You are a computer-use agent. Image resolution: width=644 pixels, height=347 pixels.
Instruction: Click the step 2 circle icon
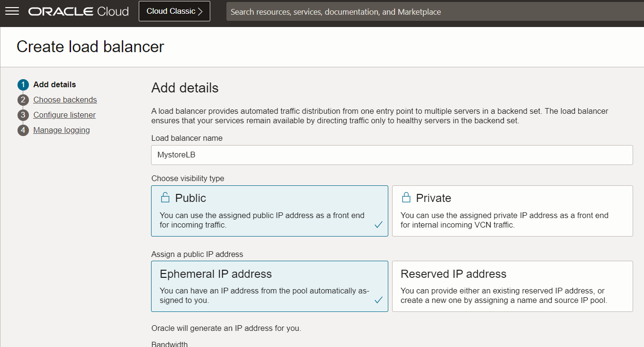click(23, 100)
